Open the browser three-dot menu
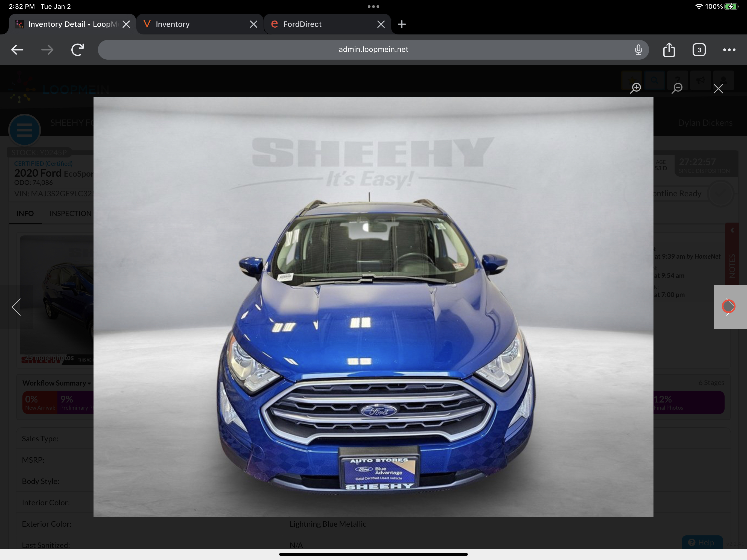The height and width of the screenshot is (560, 747). [x=729, y=50]
